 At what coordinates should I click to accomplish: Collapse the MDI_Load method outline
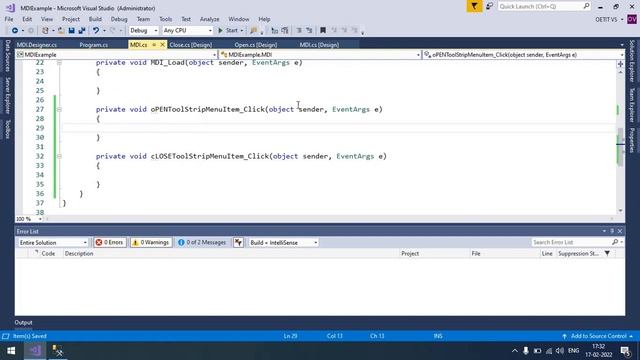(x=59, y=62)
